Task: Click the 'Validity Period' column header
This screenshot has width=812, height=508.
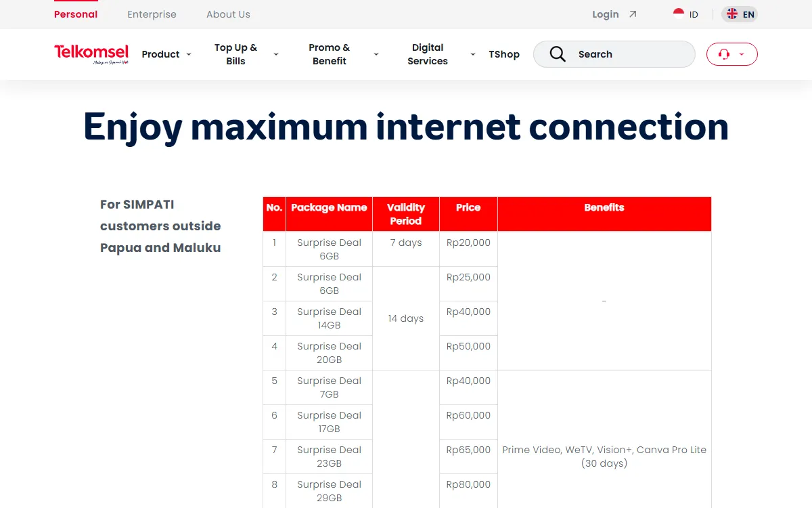Action: tap(406, 214)
